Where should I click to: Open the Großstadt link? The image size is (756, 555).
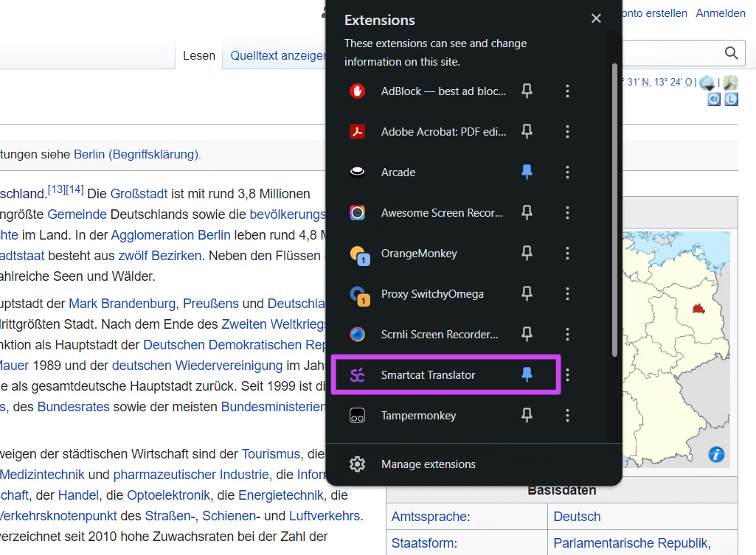coord(139,194)
